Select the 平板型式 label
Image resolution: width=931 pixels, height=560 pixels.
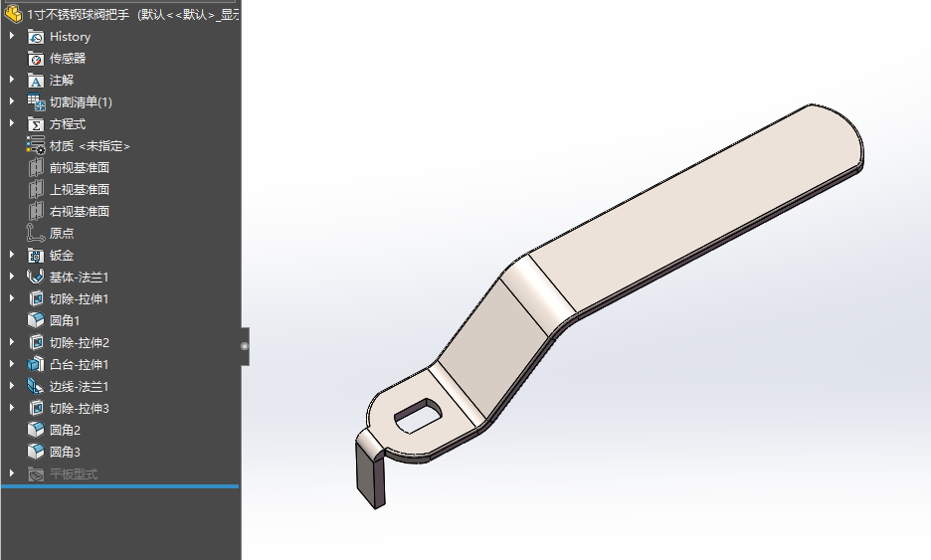pos(74,473)
